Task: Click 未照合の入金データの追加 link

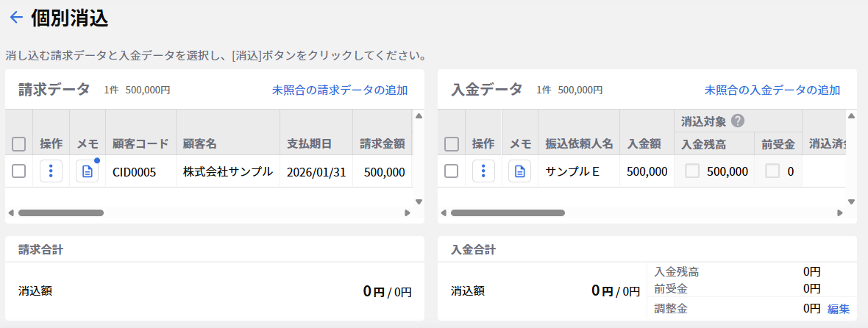Action: point(772,90)
